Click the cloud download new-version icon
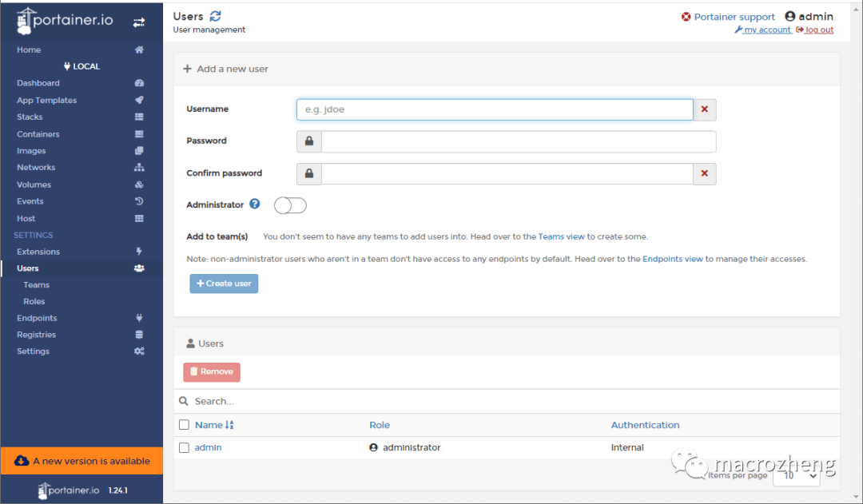 22,461
